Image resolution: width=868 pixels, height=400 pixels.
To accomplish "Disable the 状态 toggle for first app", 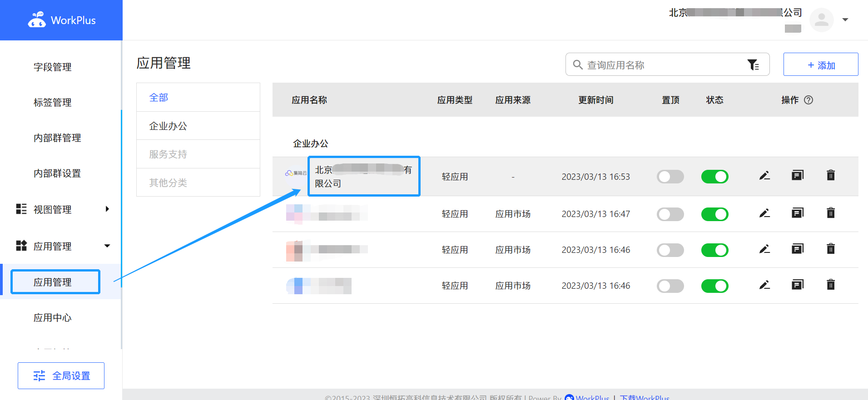I will (714, 177).
